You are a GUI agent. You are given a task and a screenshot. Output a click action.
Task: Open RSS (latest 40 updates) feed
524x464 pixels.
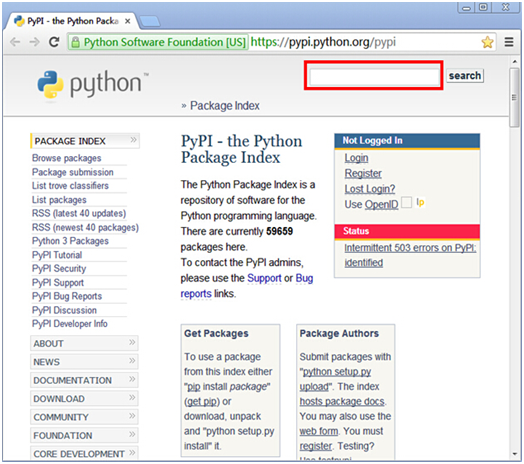[79, 214]
